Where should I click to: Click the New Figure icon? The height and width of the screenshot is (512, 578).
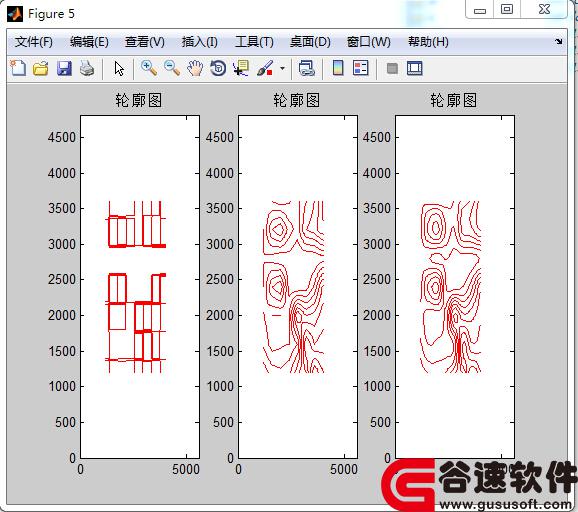18,68
